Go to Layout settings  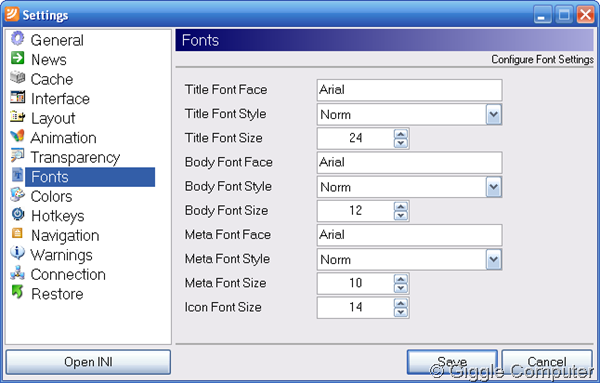point(53,118)
